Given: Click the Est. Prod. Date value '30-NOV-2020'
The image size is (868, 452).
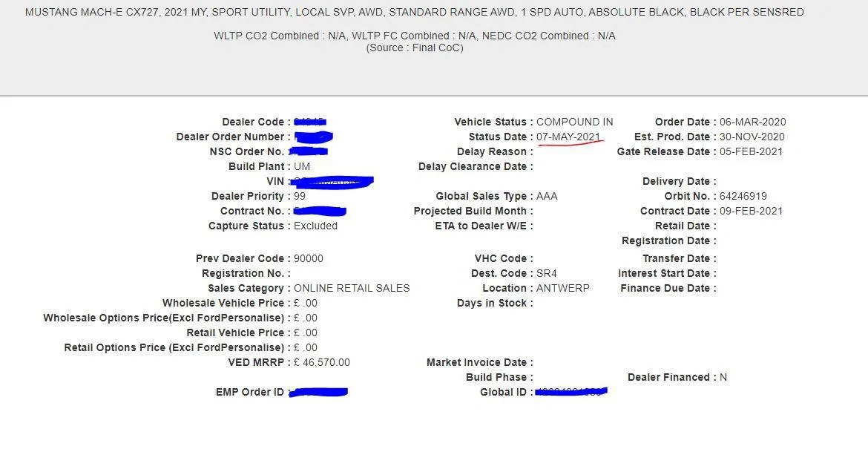Looking at the screenshot, I should (752, 137).
